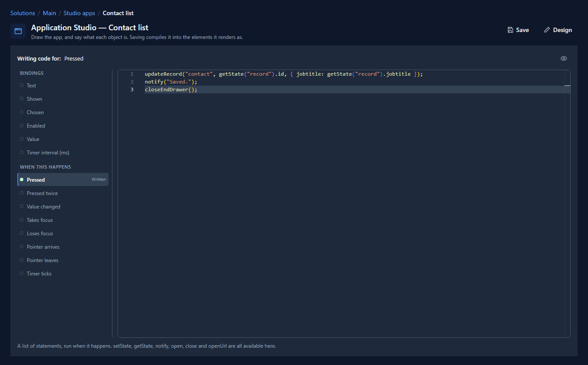Select the Pointer arrives event
This screenshot has height=365, width=588.
coord(63,247)
